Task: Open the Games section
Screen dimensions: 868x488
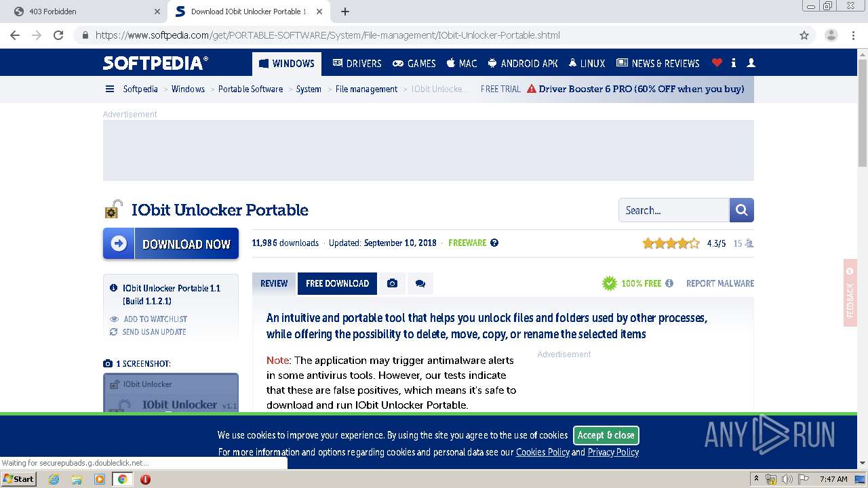Action: (414, 64)
